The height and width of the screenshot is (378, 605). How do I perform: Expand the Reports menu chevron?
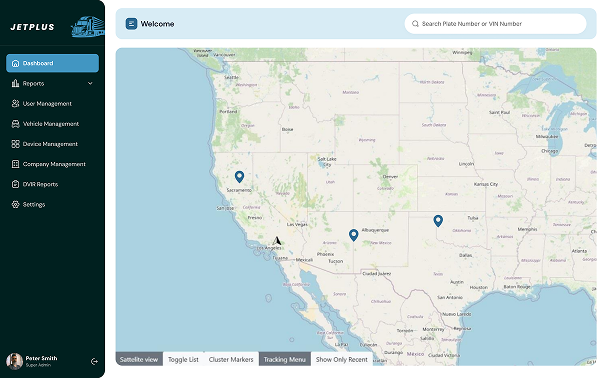click(90, 83)
